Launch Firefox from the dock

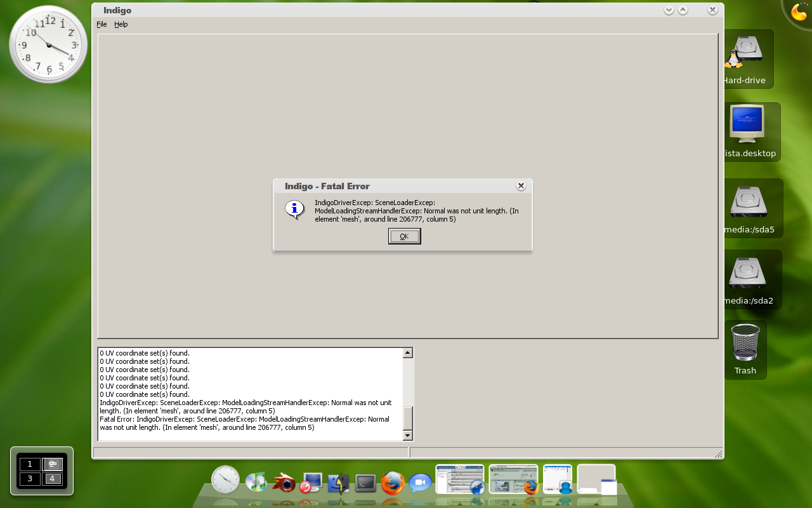click(x=393, y=483)
